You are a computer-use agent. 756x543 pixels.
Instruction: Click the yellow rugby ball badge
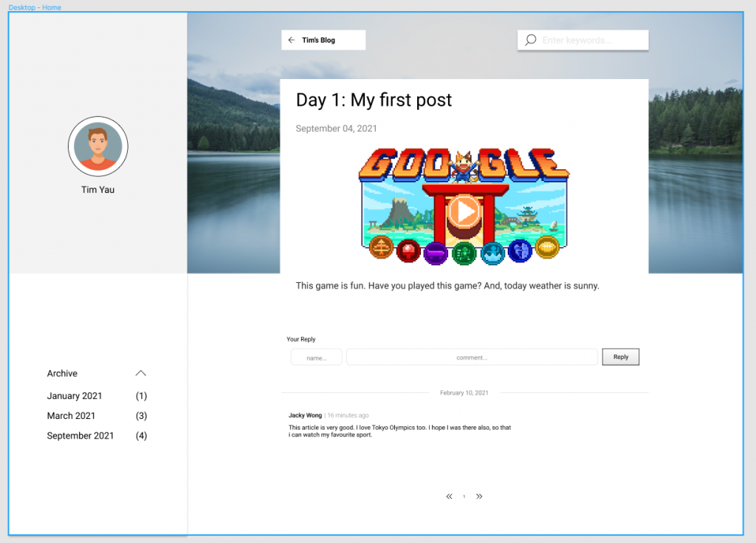(x=547, y=247)
